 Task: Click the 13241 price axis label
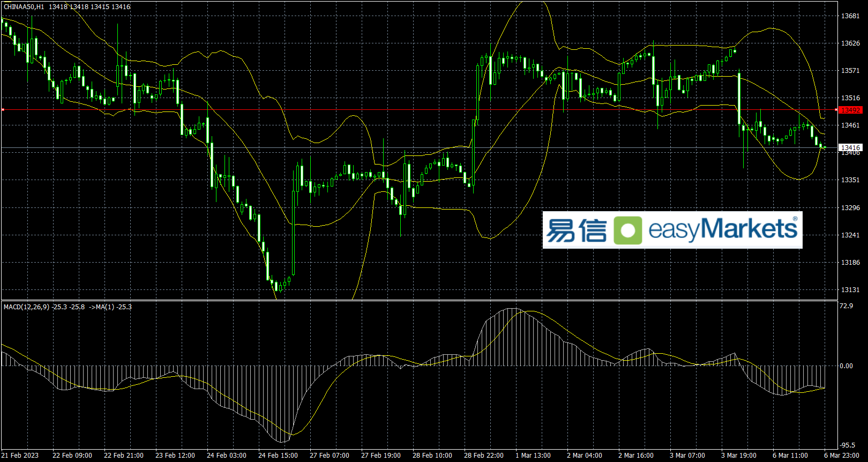coord(850,235)
